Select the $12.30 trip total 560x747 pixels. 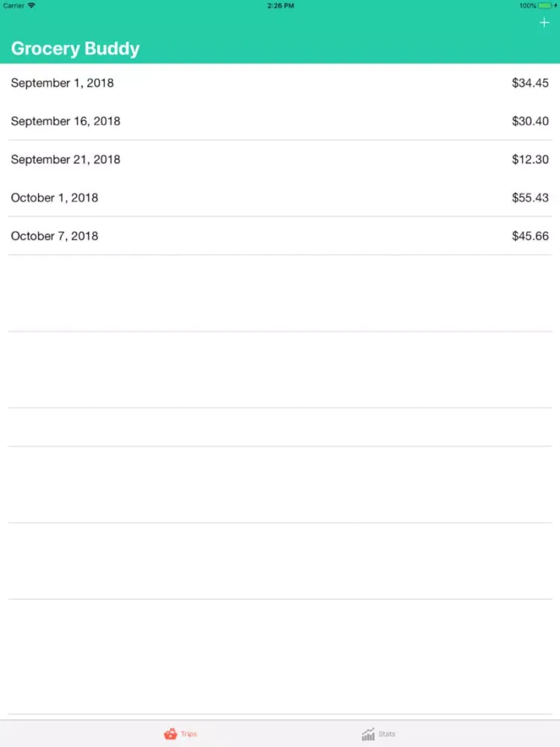530,159
